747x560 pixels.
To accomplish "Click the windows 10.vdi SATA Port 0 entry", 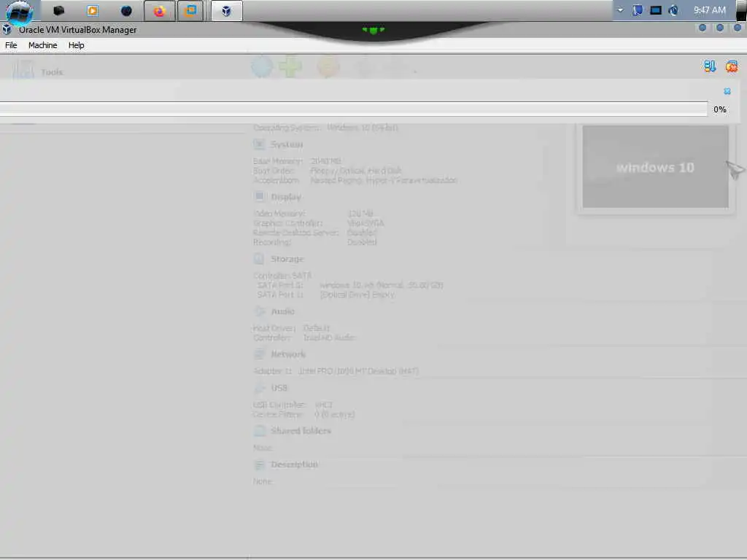I will (382, 285).
